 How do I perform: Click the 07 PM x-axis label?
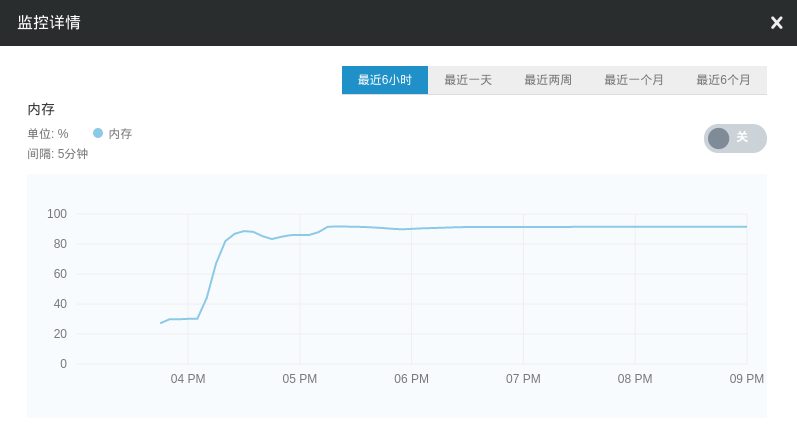pyautogui.click(x=523, y=379)
